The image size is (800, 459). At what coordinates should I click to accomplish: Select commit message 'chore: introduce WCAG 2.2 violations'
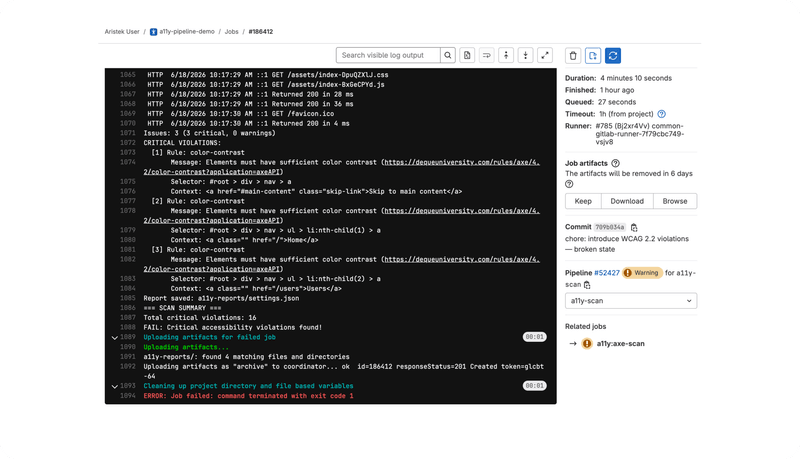click(627, 239)
